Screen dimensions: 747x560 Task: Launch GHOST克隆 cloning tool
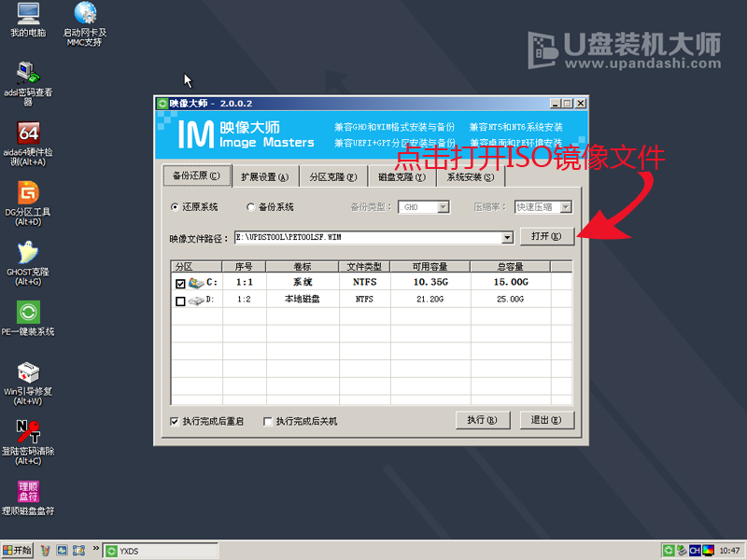pyautogui.click(x=26, y=259)
